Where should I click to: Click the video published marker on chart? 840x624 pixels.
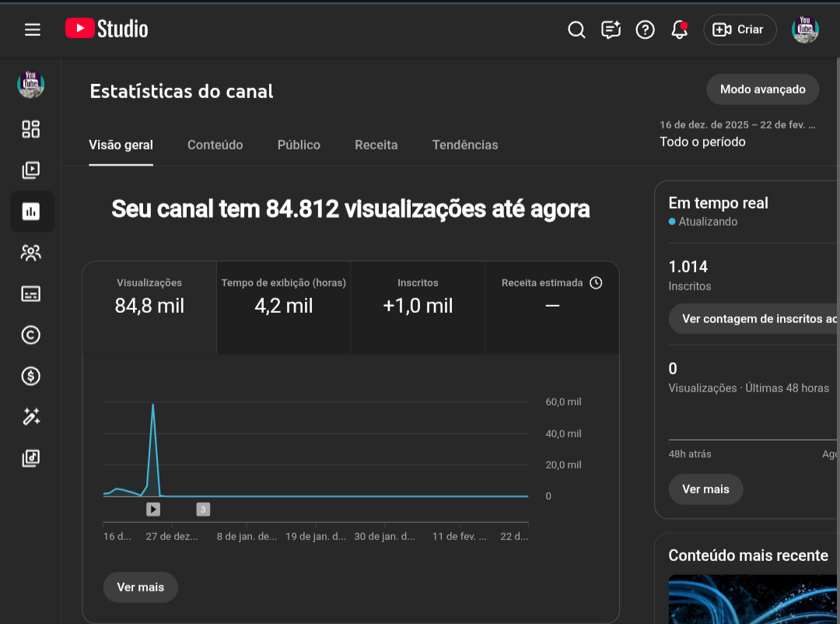153,510
